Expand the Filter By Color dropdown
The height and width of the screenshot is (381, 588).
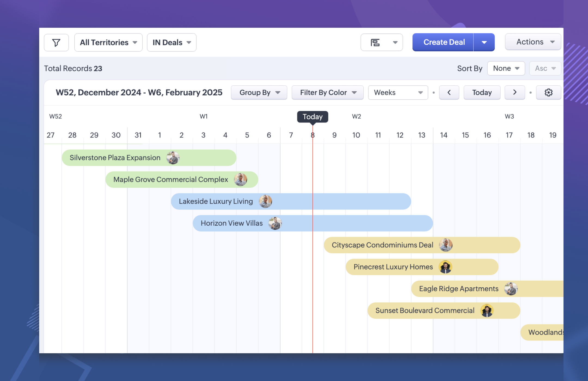click(327, 93)
